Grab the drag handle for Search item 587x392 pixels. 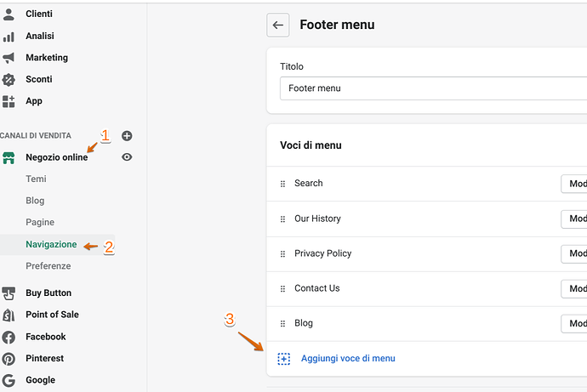click(x=282, y=184)
